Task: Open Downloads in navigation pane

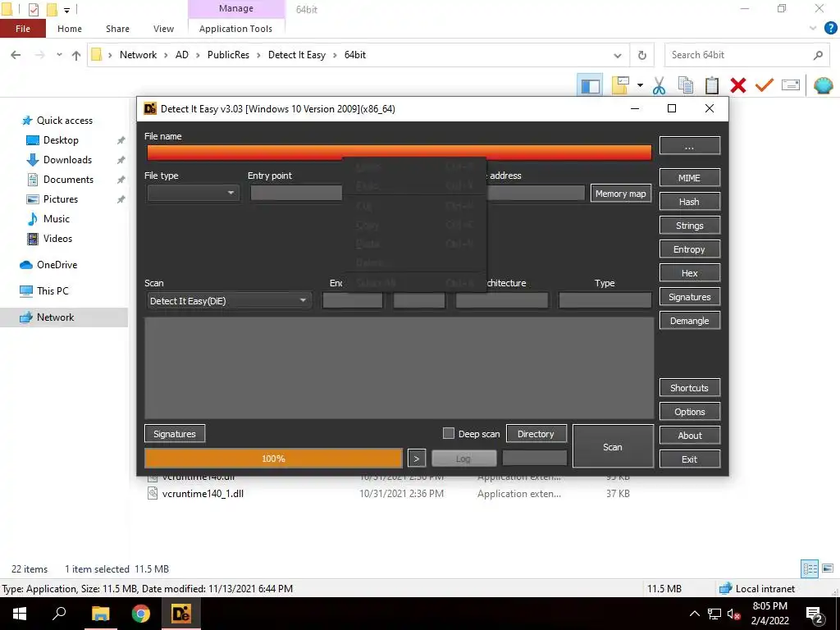Action: (x=67, y=160)
